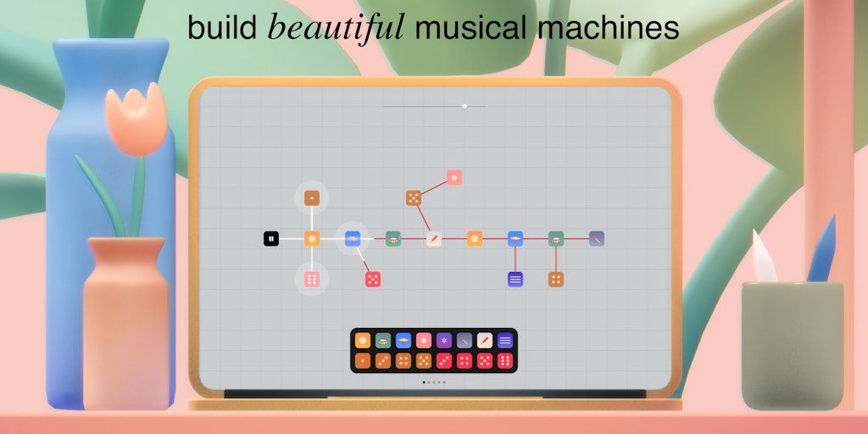Go to the first page indicator dot

point(424,382)
